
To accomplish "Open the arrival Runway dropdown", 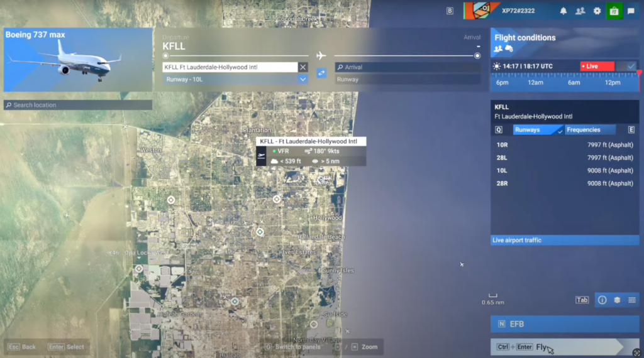I will point(407,80).
